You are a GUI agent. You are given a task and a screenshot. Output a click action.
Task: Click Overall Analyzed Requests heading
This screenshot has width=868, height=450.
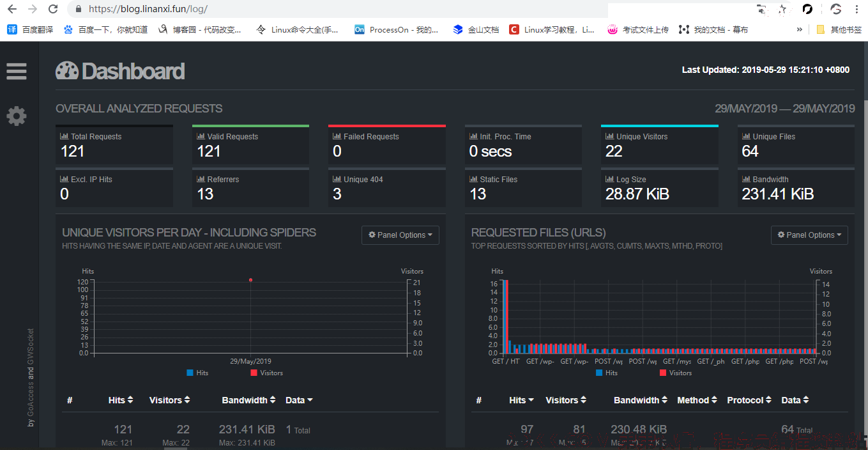tap(139, 109)
